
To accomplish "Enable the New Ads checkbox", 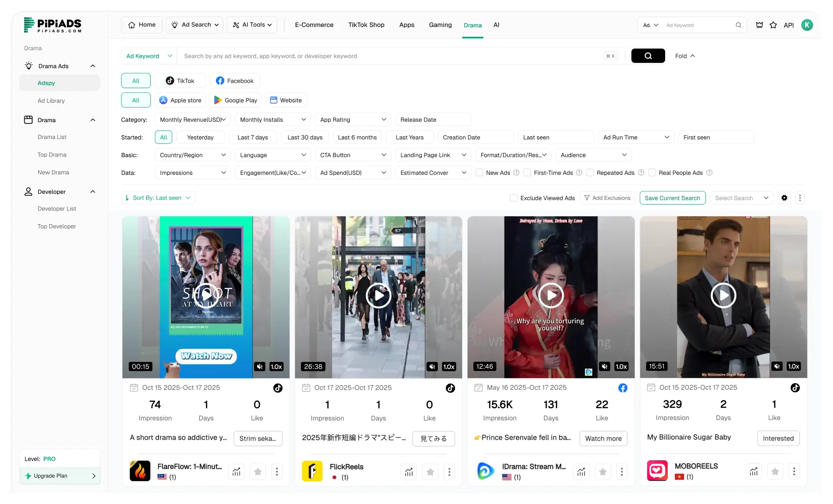I will pos(480,173).
